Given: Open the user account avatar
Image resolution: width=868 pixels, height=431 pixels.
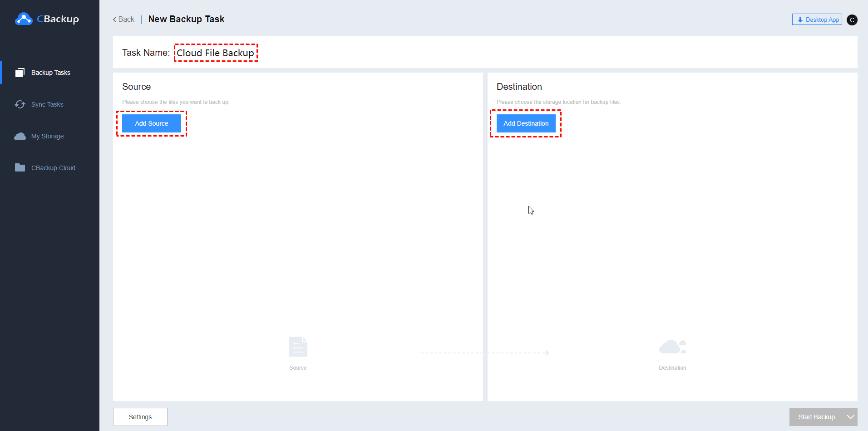Looking at the screenshot, I should point(852,20).
